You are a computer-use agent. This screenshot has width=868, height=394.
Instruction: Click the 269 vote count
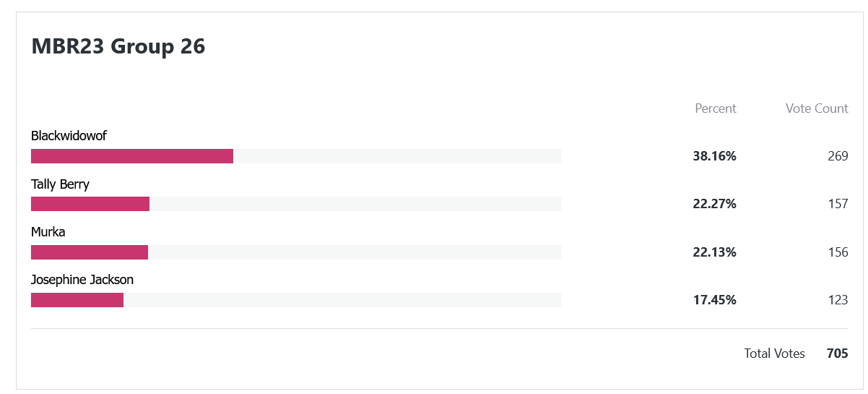click(838, 156)
